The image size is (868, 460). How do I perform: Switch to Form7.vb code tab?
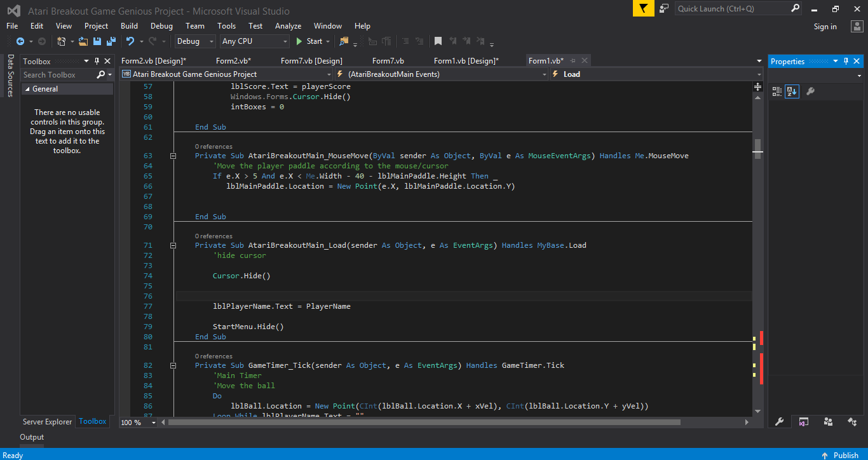pos(388,61)
